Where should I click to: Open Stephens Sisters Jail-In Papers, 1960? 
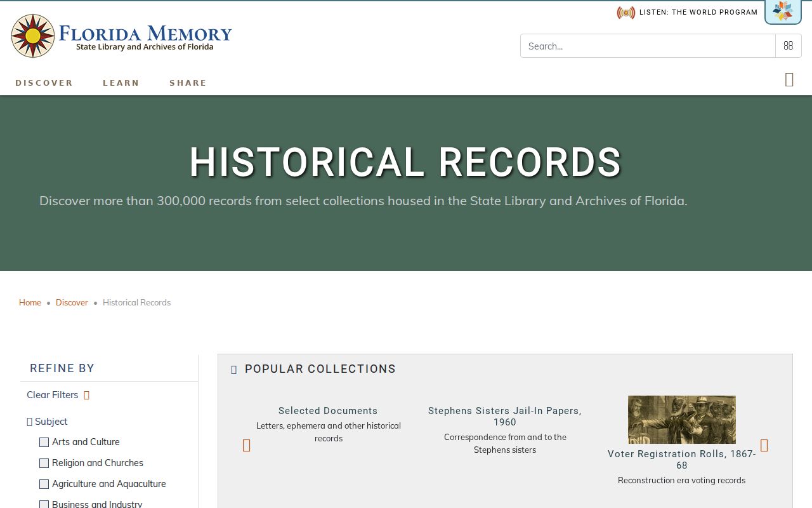point(505,417)
